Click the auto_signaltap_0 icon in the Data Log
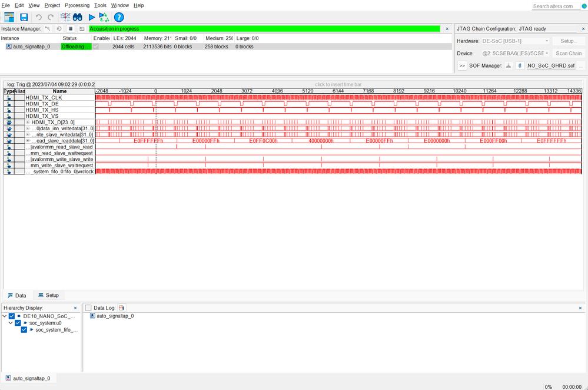Screen dimensions: 588x390 pyautogui.click(x=92, y=316)
